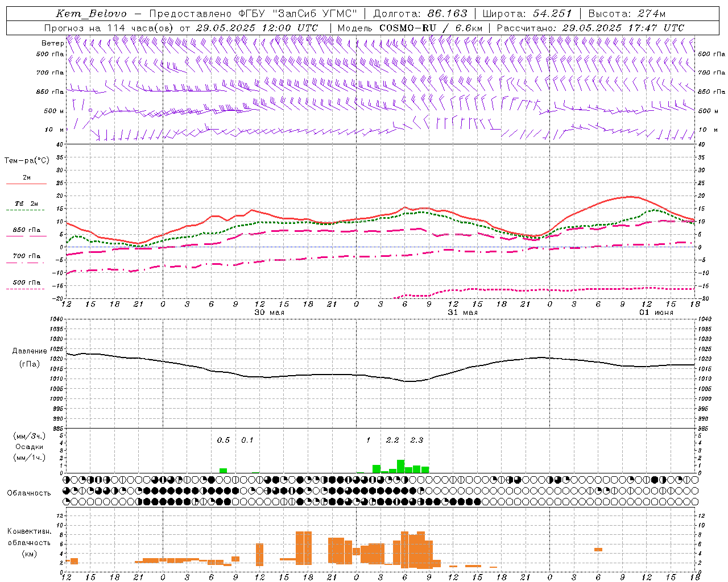
Task: Click the solid red 2м legend line
Action: (26, 184)
